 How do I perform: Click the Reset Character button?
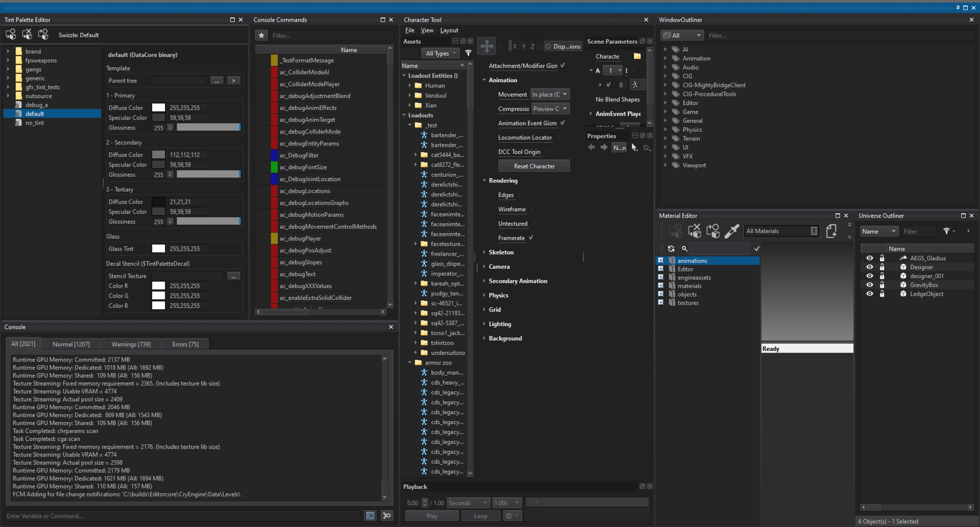534,166
